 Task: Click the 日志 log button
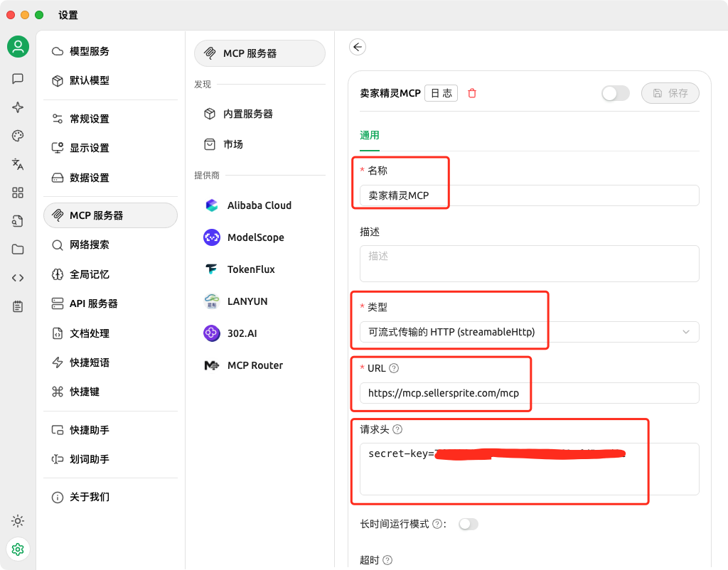click(x=441, y=92)
